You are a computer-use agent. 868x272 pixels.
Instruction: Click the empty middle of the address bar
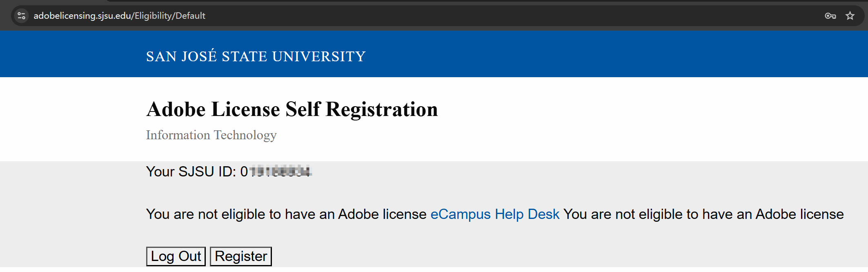pyautogui.click(x=490, y=16)
